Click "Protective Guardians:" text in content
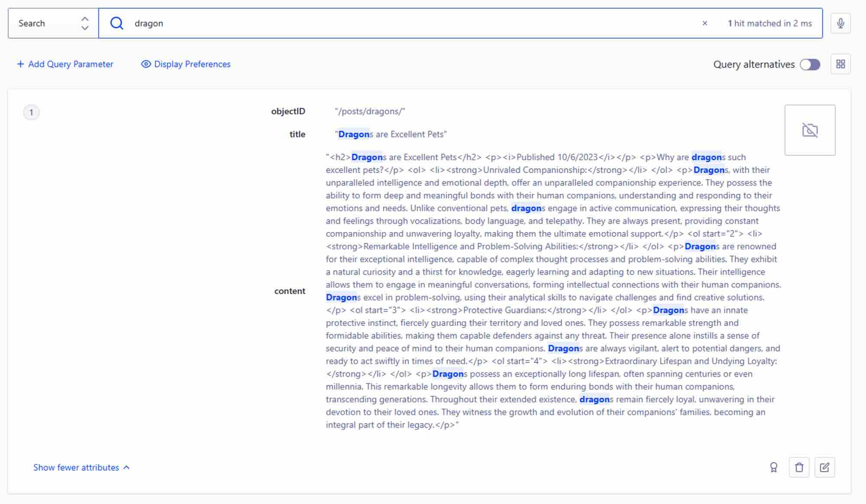The image size is (866, 504). coord(505,310)
